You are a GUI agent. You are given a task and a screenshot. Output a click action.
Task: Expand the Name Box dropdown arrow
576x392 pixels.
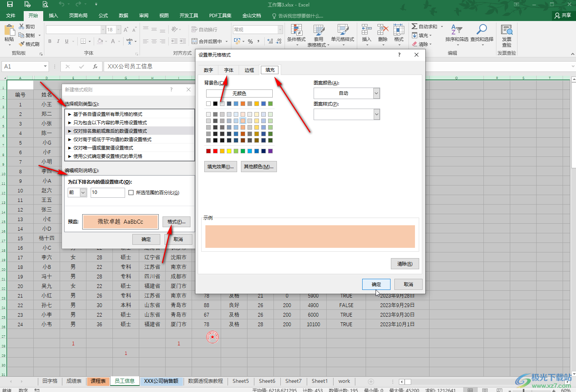point(45,67)
